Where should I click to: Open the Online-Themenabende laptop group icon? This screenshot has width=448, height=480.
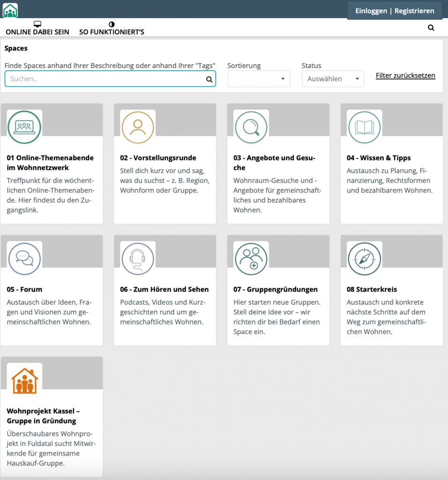tap(24, 127)
